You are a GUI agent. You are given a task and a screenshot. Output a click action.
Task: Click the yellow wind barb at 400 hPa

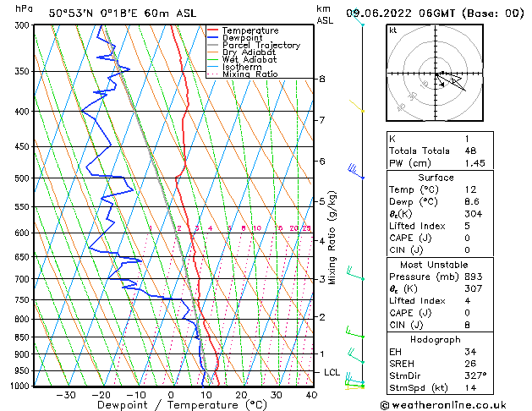pyautogui.click(x=357, y=106)
